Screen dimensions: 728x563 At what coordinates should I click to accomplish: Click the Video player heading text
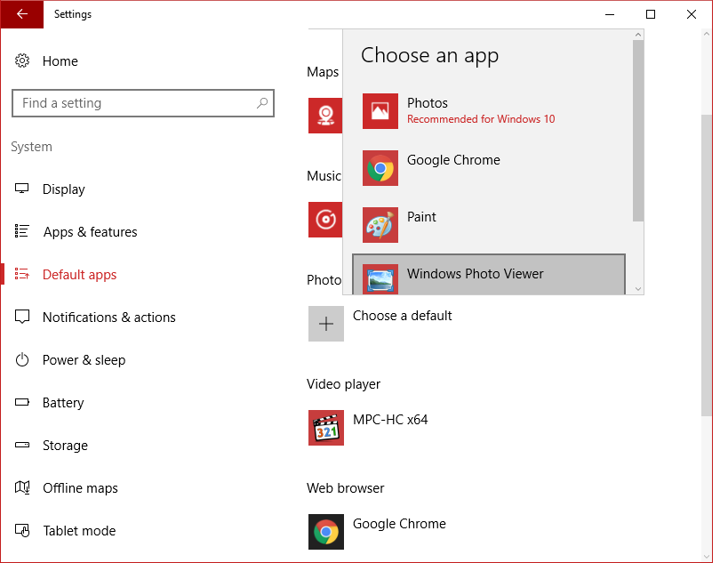pyautogui.click(x=343, y=384)
